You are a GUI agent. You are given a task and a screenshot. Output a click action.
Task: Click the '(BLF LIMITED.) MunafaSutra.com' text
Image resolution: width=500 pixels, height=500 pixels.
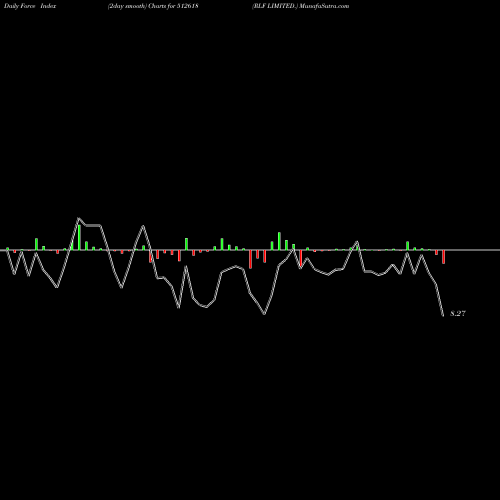pos(300,6)
